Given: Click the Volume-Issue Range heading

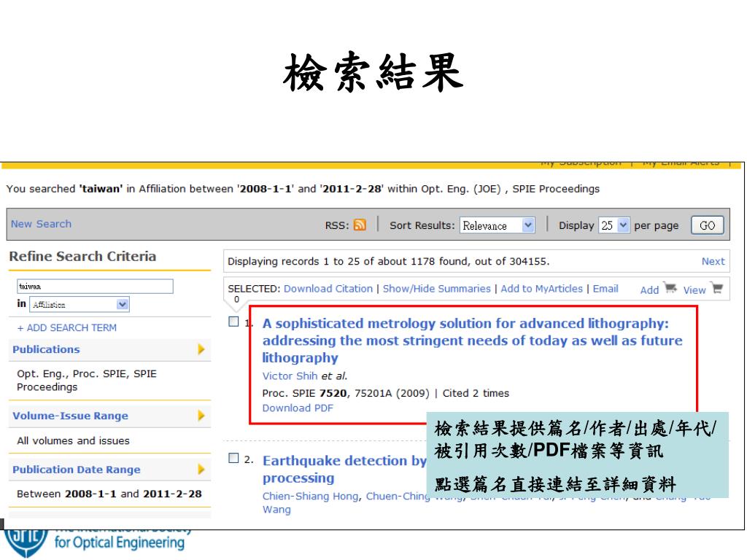Looking at the screenshot, I should coord(71,416).
